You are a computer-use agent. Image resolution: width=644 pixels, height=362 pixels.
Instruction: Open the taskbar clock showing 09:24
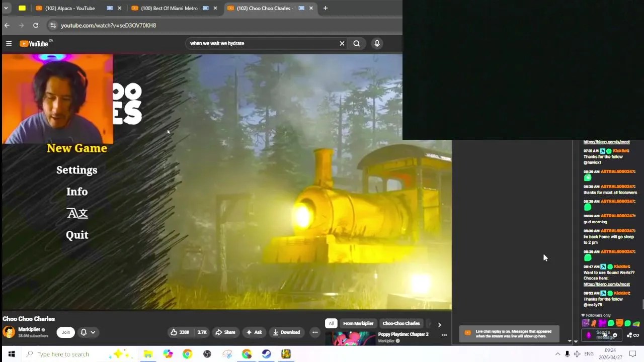(610, 353)
